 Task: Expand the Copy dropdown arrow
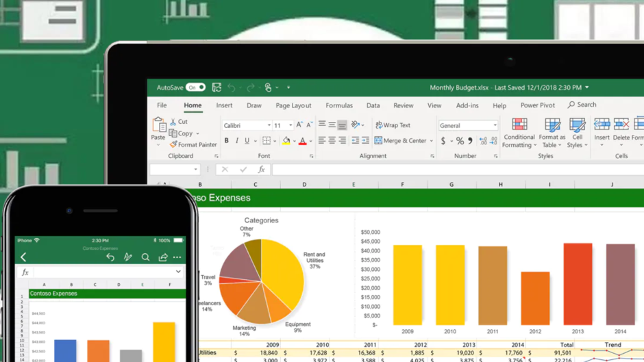[x=197, y=134]
